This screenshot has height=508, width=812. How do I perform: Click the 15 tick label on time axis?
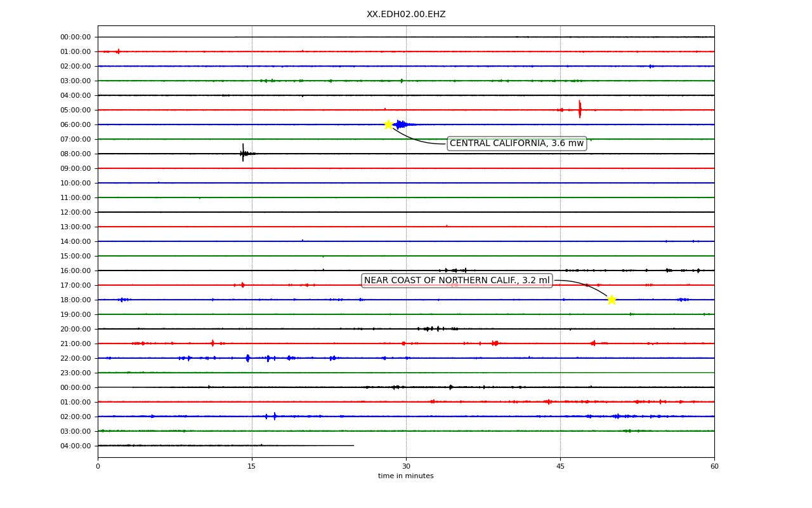(252, 467)
